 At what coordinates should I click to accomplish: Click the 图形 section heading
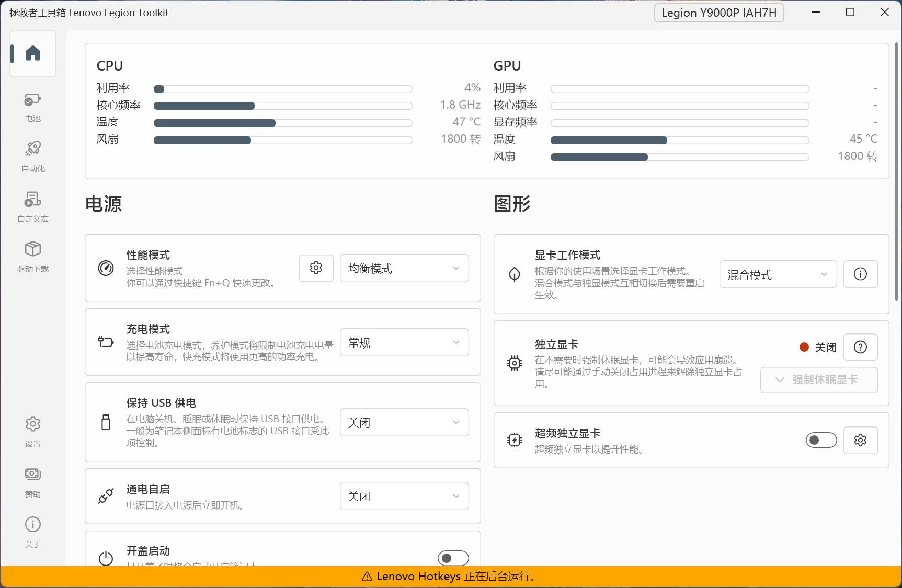click(x=512, y=204)
